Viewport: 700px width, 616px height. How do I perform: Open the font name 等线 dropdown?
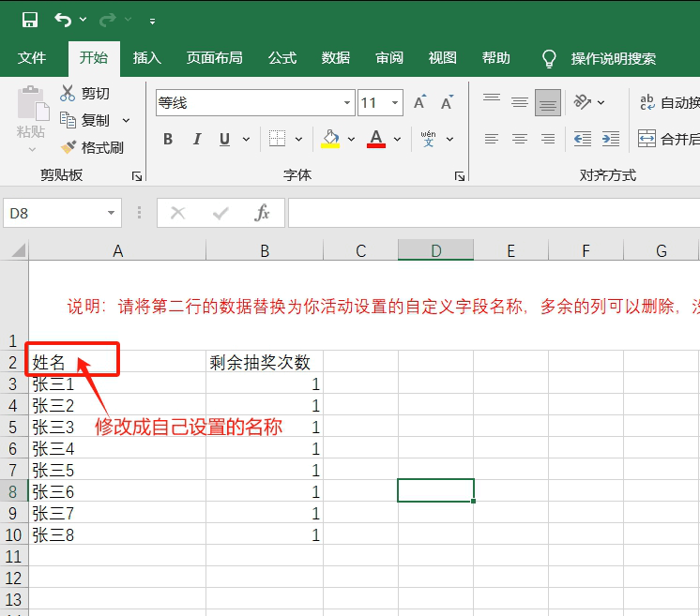click(347, 103)
